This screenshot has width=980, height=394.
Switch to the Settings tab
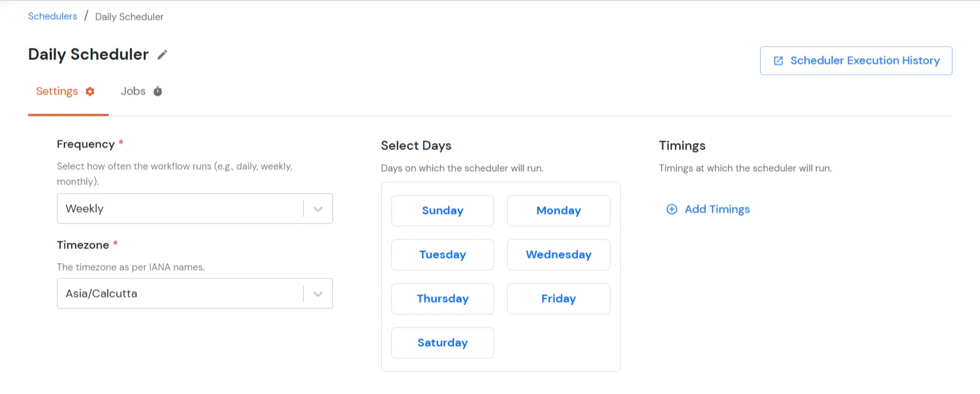57,91
